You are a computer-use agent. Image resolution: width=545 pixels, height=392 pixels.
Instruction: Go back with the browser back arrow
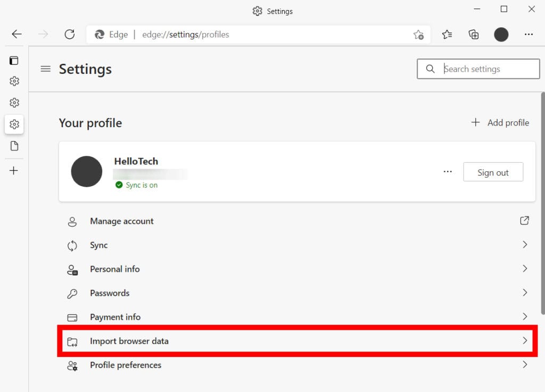click(x=16, y=34)
